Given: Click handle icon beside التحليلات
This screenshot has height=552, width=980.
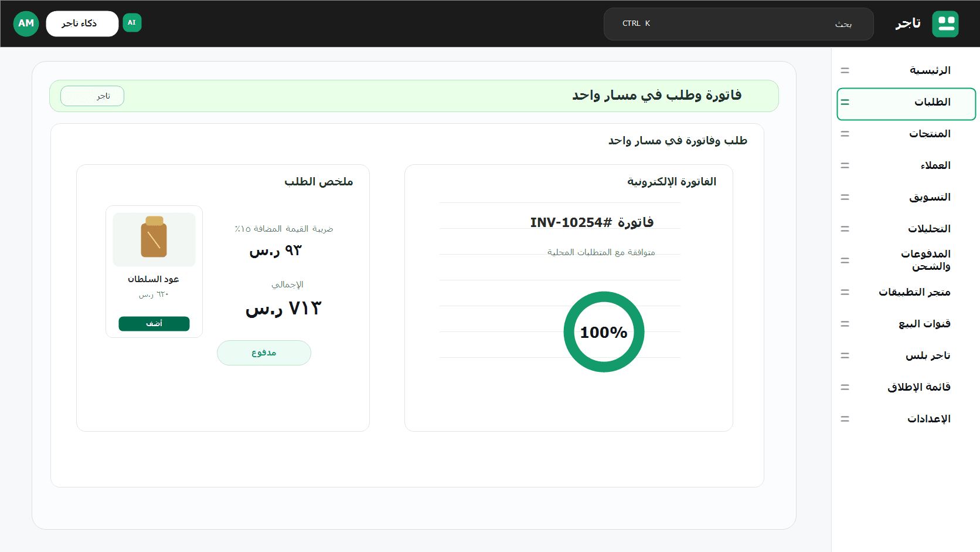Looking at the screenshot, I should (x=845, y=229).
